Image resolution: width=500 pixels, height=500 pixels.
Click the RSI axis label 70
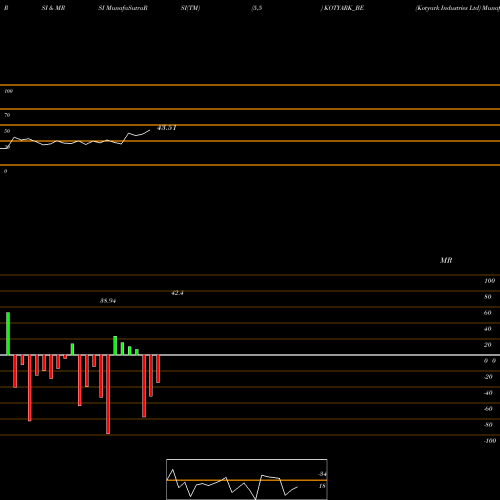tap(7, 115)
